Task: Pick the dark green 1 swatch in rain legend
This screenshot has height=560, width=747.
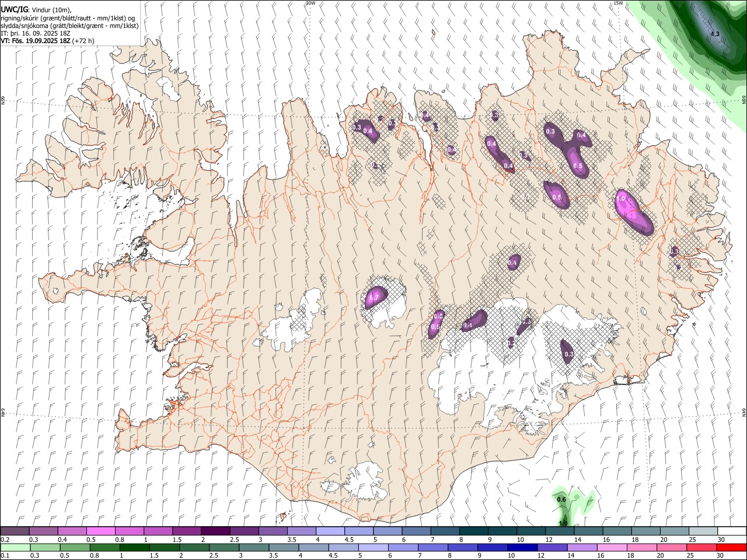Action: [x=134, y=547]
